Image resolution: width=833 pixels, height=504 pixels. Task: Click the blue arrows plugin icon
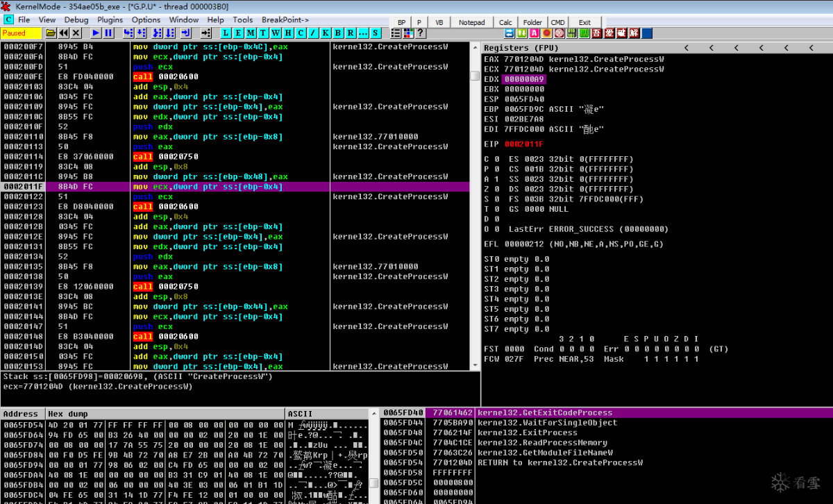[510, 33]
